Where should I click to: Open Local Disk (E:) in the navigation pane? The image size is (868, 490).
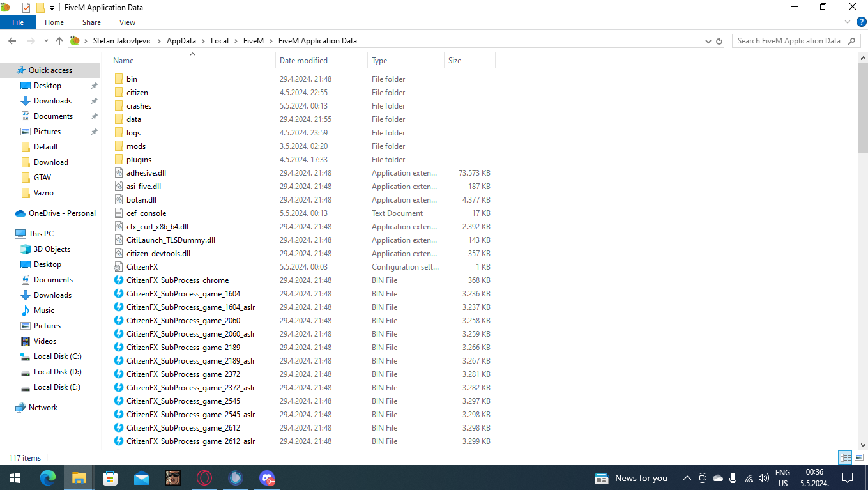point(57,387)
